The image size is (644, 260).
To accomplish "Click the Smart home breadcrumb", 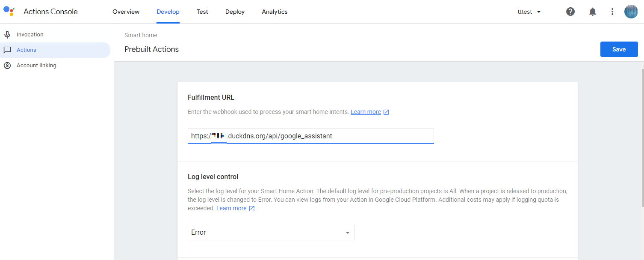I will pos(141,35).
